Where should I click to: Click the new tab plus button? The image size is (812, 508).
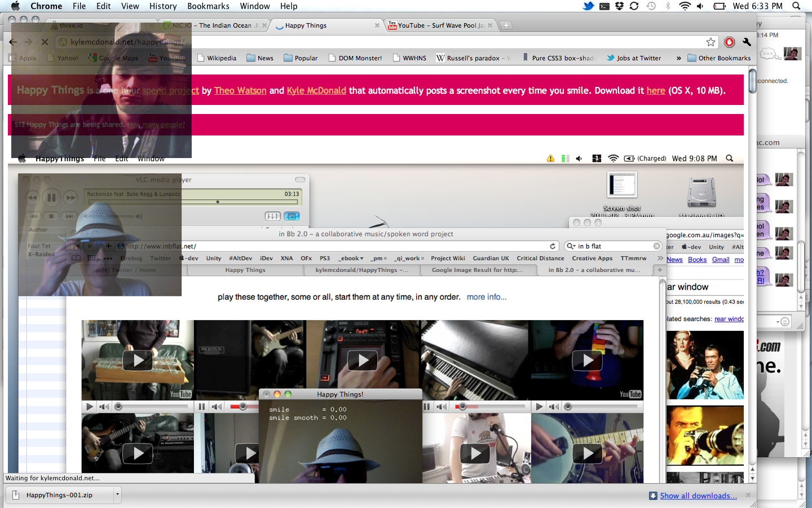[x=506, y=25]
